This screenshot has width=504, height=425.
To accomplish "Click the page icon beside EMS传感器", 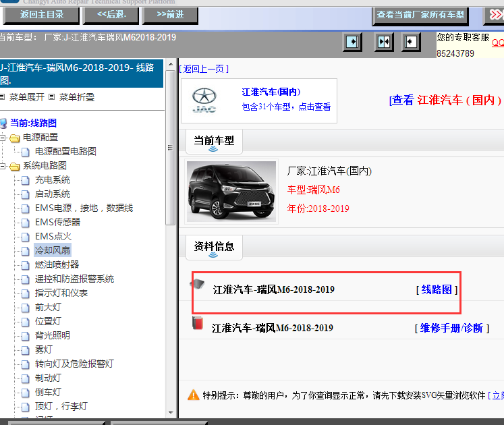I will [26, 223].
